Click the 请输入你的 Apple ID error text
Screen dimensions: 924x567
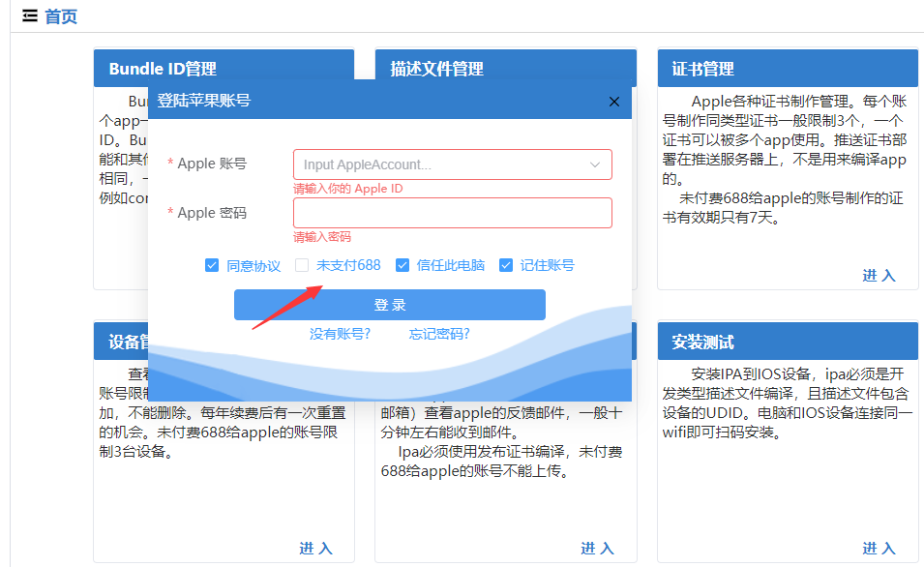[x=348, y=189]
